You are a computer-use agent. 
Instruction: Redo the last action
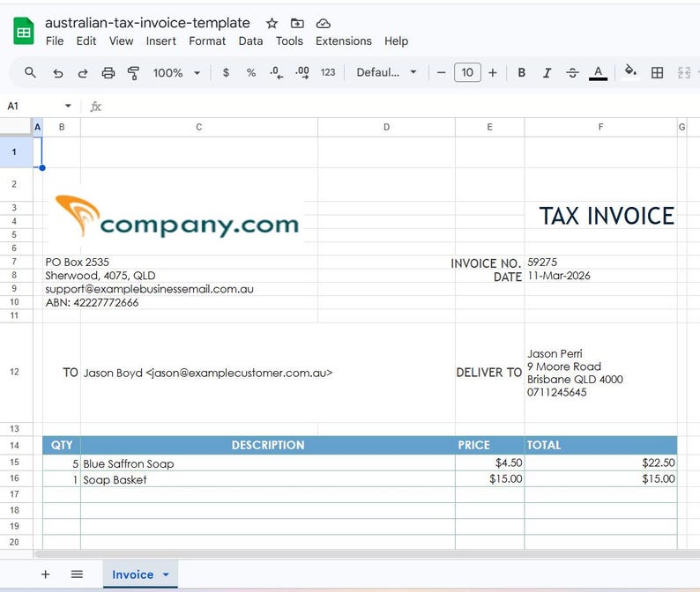[x=83, y=73]
